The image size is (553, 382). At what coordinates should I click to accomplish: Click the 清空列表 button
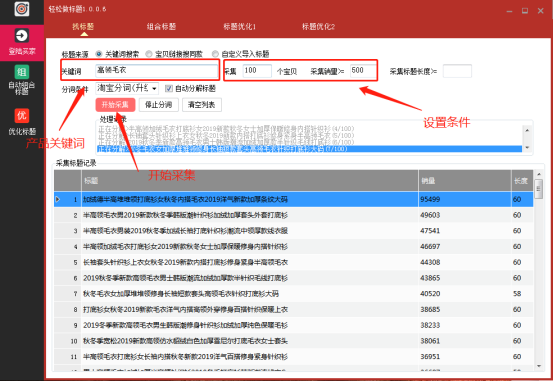tap(202, 105)
